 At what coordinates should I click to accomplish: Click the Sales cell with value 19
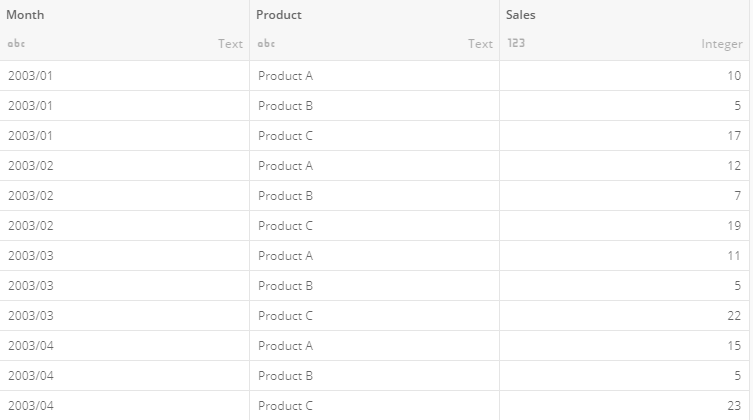point(734,226)
